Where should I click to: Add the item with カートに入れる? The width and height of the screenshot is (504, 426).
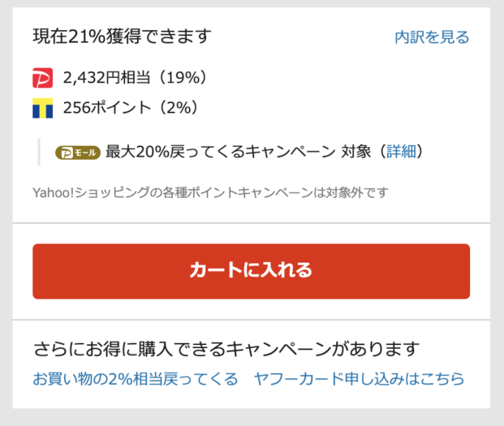click(x=251, y=271)
